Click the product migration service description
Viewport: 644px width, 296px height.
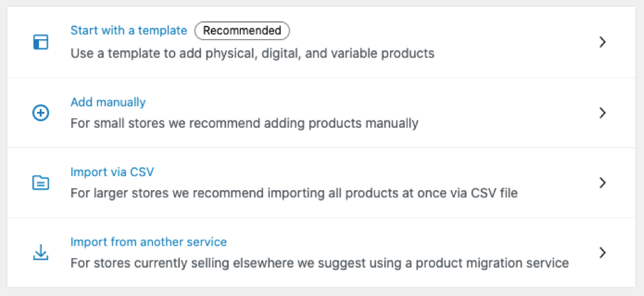coord(319,263)
